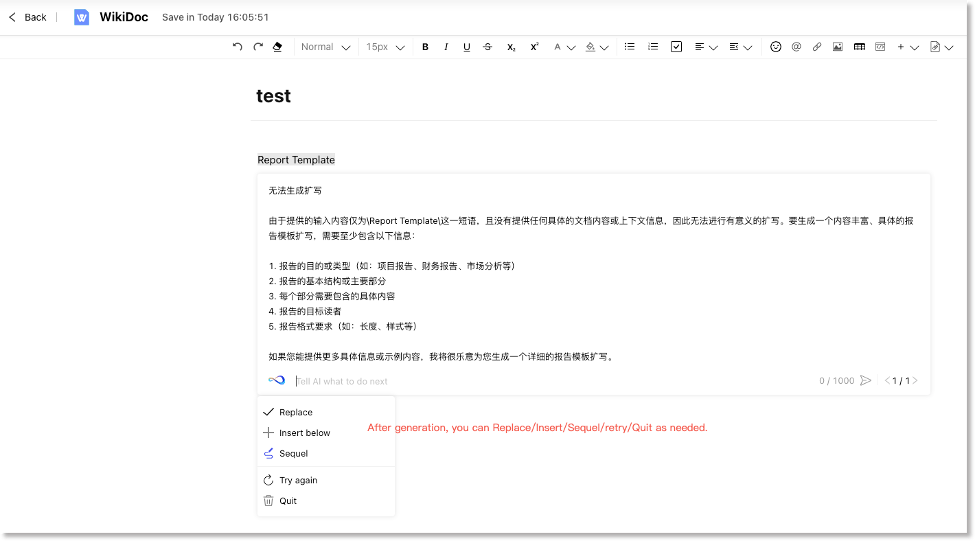Click the @ mention icon

click(796, 47)
